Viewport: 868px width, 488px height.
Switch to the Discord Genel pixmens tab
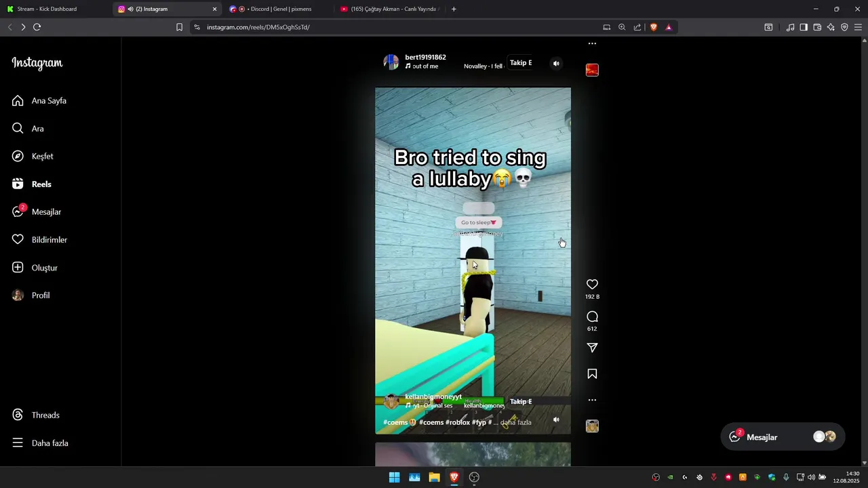[x=278, y=9]
